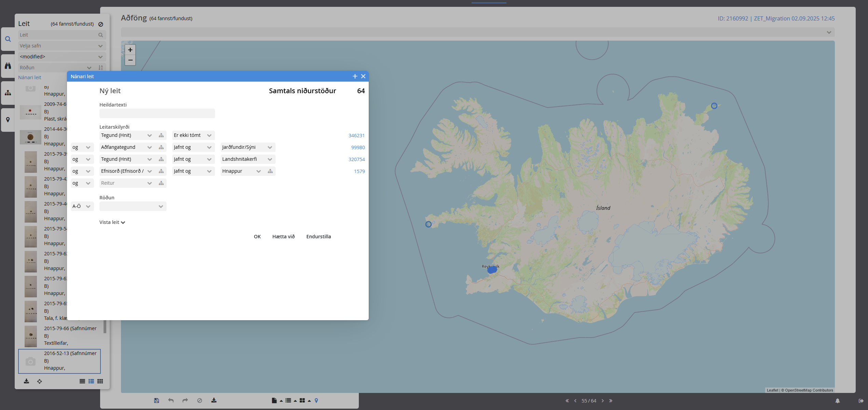This screenshot has height=410, width=868.
Task: Click the save floppy disk icon in bottom toolbar
Action: coord(157,400)
